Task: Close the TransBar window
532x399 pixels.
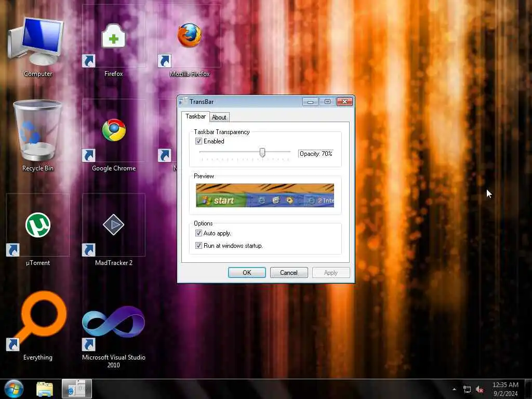Action: 345,101
